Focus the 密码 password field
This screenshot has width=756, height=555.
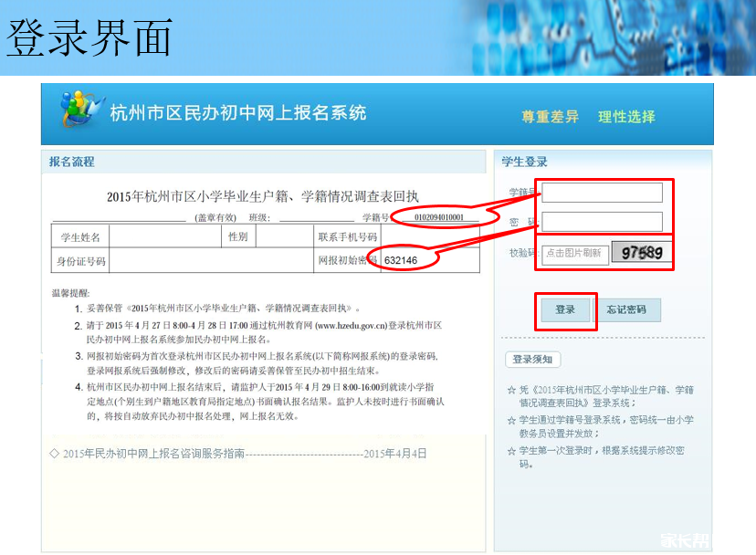pyautogui.click(x=602, y=222)
